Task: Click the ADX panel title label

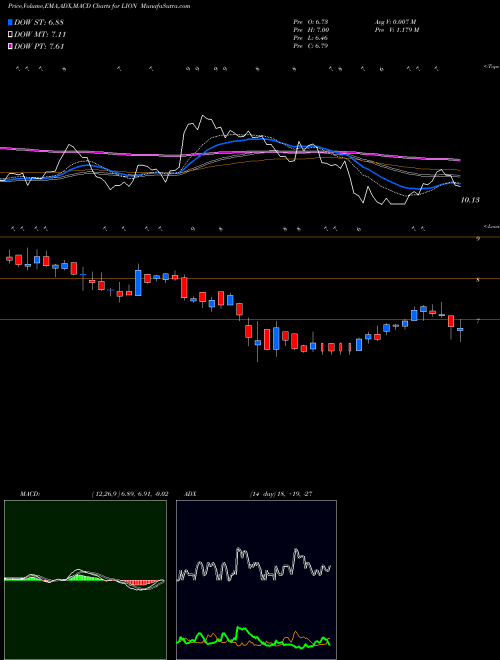Action: coord(191,494)
